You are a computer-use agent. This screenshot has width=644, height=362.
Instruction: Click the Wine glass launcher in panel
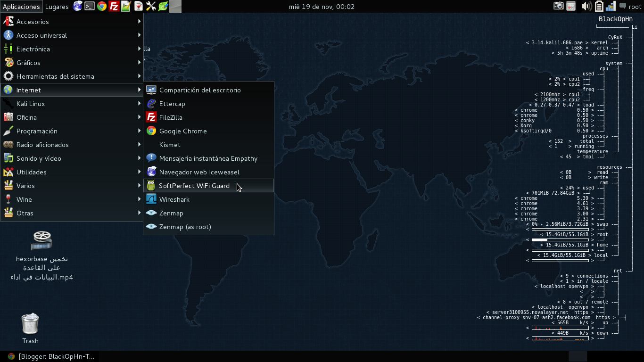pos(138,6)
